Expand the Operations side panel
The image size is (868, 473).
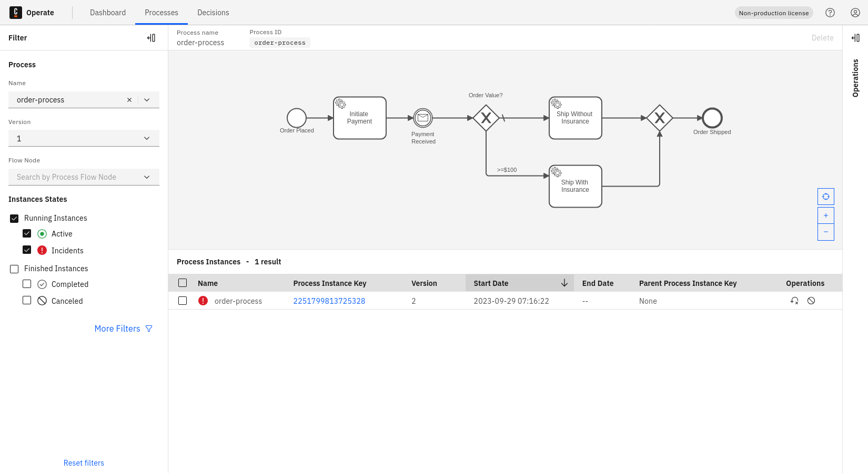pyautogui.click(x=855, y=38)
